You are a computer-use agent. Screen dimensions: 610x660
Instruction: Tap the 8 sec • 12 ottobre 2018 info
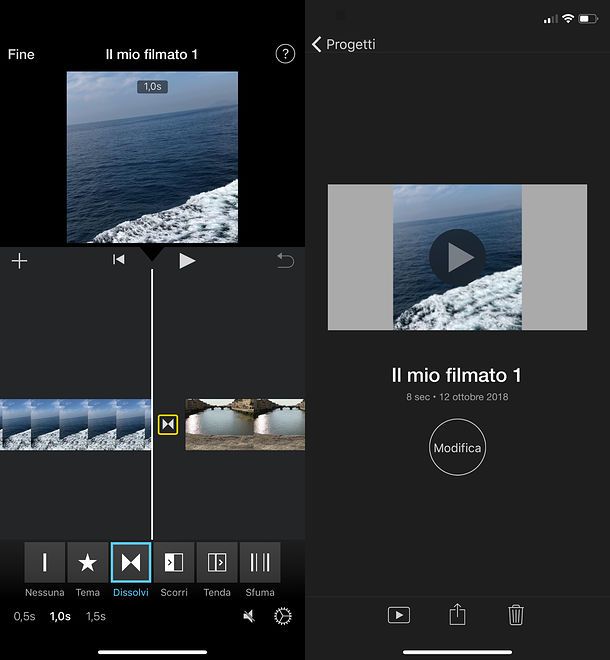(457, 397)
